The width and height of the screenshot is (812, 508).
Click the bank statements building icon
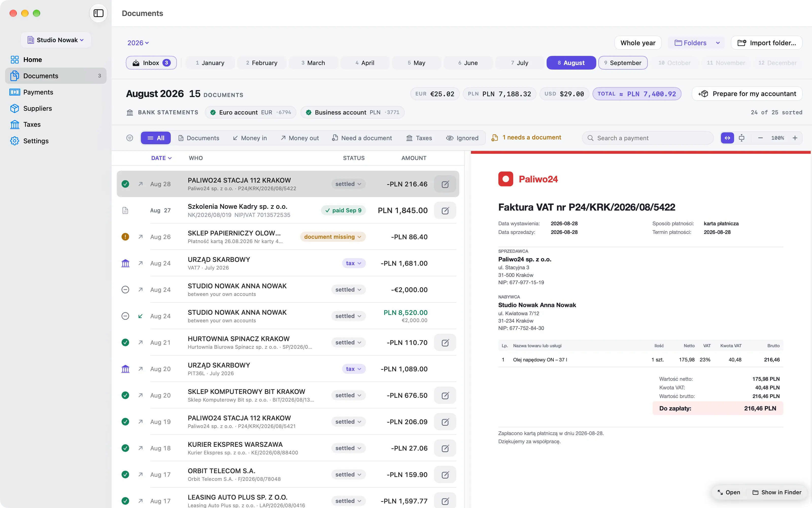point(130,112)
